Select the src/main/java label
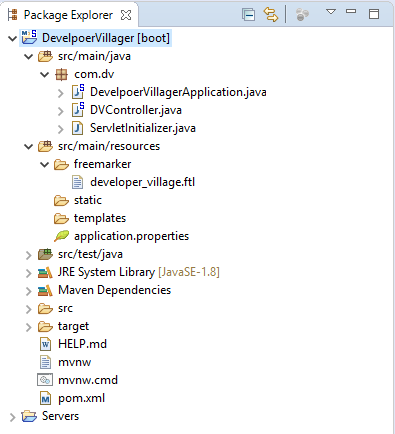Viewport: 395px width, 434px height. pos(94,56)
